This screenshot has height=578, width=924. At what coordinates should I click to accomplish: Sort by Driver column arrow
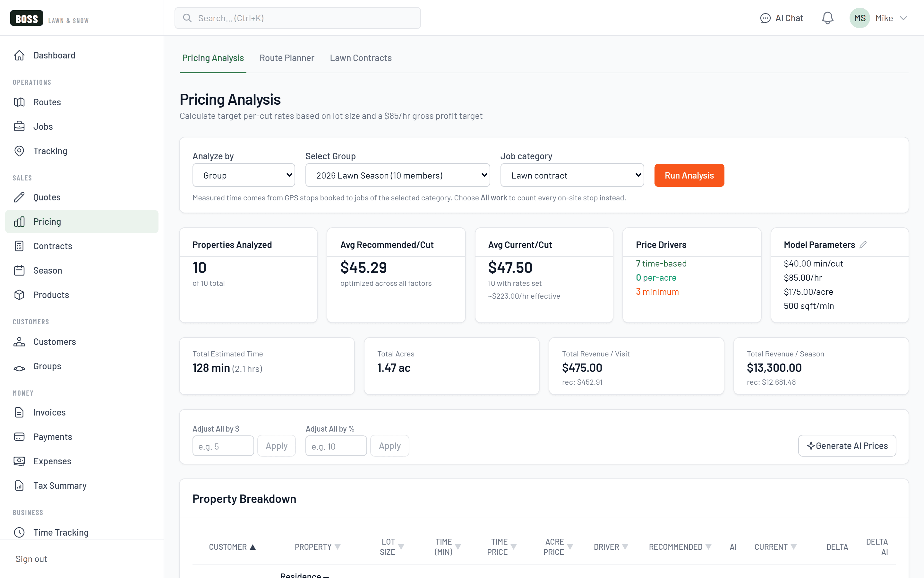point(625,547)
